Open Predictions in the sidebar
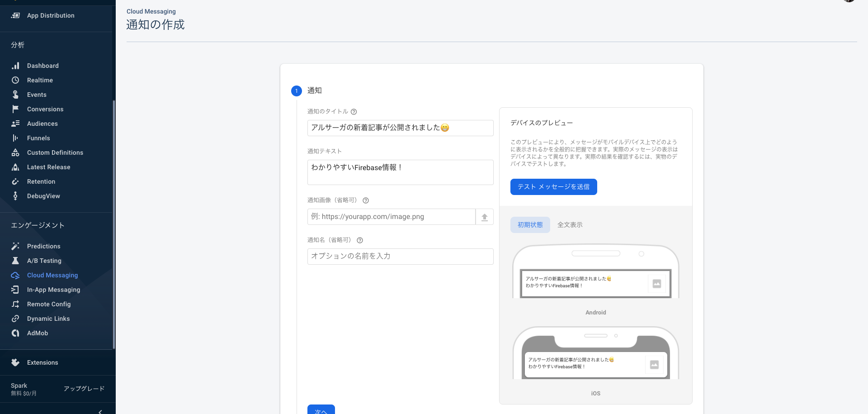The width and height of the screenshot is (868, 414). (44, 246)
